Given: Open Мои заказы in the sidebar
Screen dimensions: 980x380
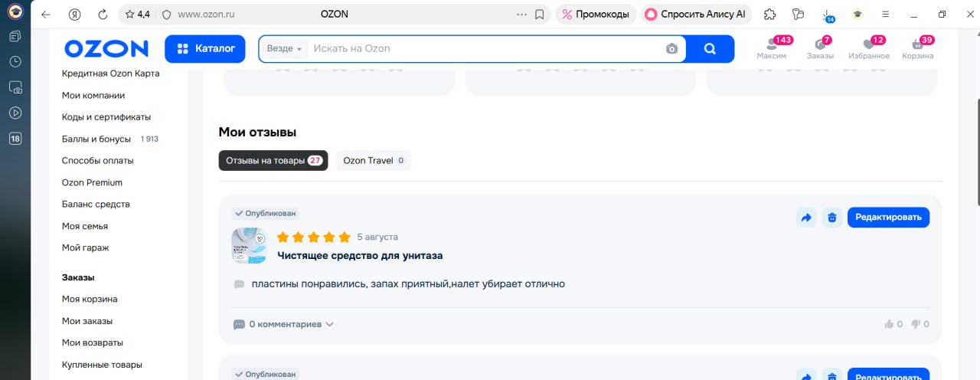Looking at the screenshot, I should (87, 321).
